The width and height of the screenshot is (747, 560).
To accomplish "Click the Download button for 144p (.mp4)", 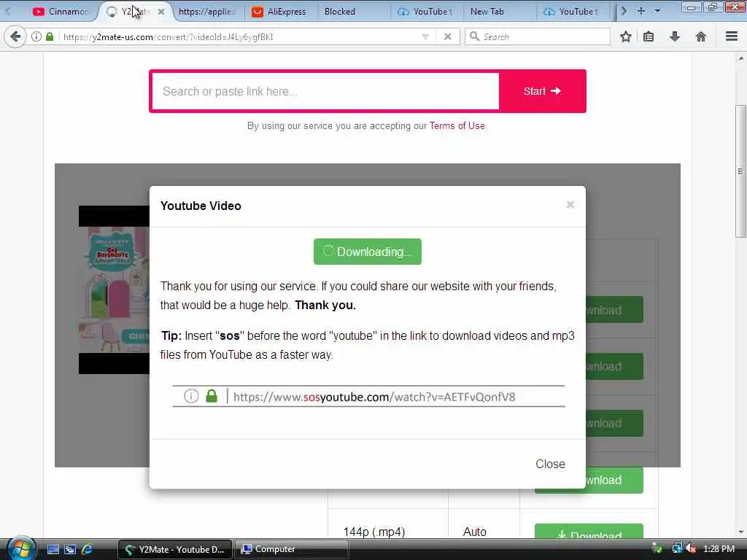I will click(589, 532).
